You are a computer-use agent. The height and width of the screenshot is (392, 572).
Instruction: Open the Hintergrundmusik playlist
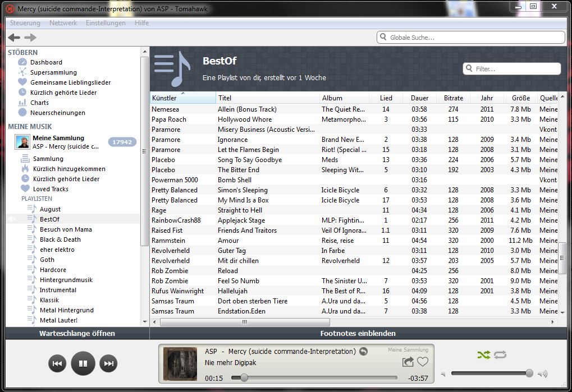(66, 280)
